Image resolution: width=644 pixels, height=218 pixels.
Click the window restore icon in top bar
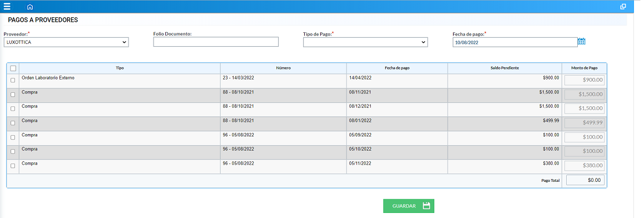pos(623,7)
